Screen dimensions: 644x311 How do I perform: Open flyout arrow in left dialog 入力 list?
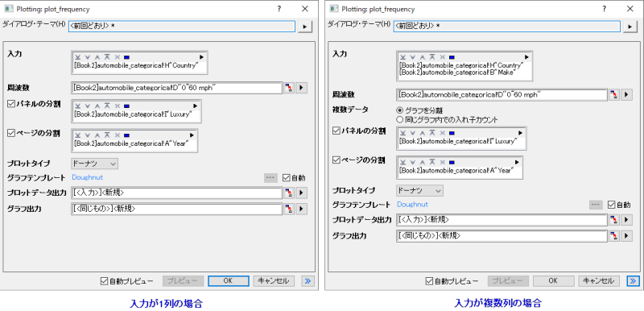202,57
